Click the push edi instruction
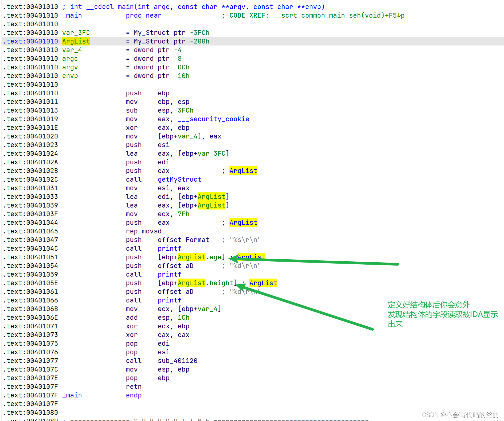 148,162
